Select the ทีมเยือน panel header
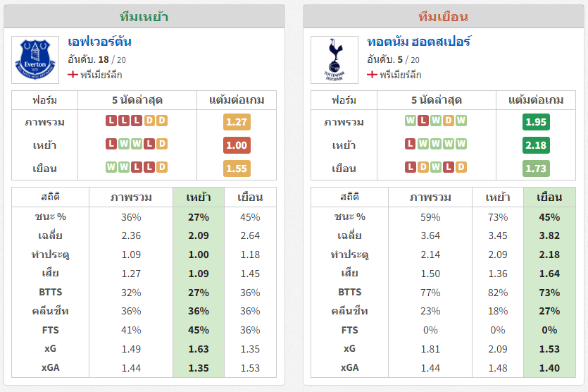Viewport: 588px width, 392px height. coord(443,16)
